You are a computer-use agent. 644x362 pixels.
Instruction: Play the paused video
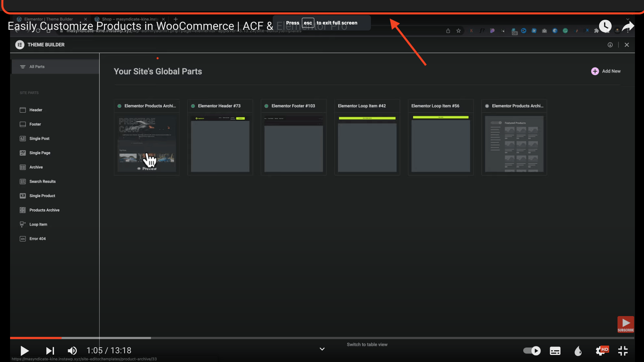(x=24, y=351)
